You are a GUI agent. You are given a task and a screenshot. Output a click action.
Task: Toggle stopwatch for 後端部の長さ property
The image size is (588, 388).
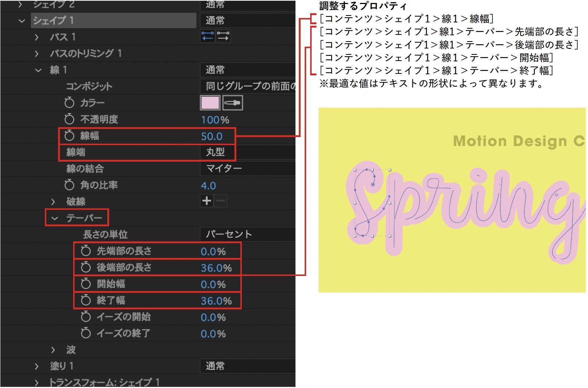(86, 267)
